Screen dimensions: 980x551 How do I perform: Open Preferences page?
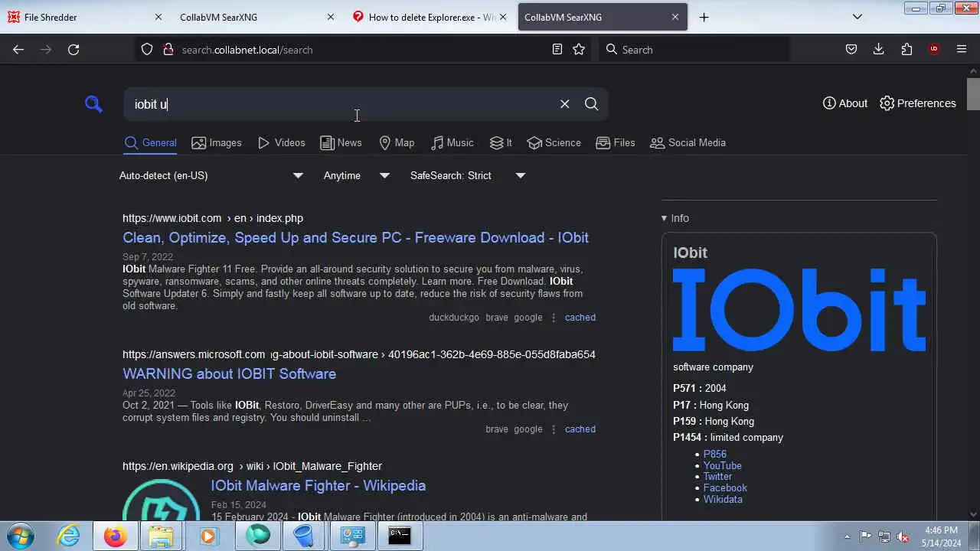(x=917, y=103)
